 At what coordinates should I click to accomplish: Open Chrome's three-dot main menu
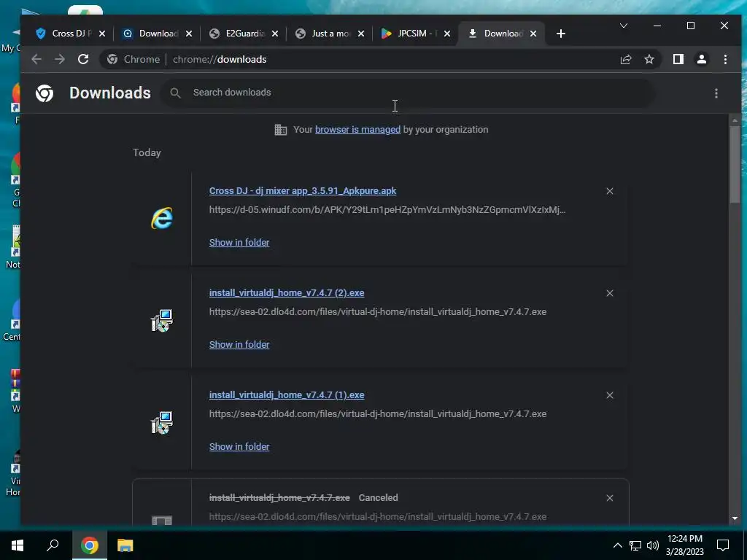pyautogui.click(x=725, y=59)
